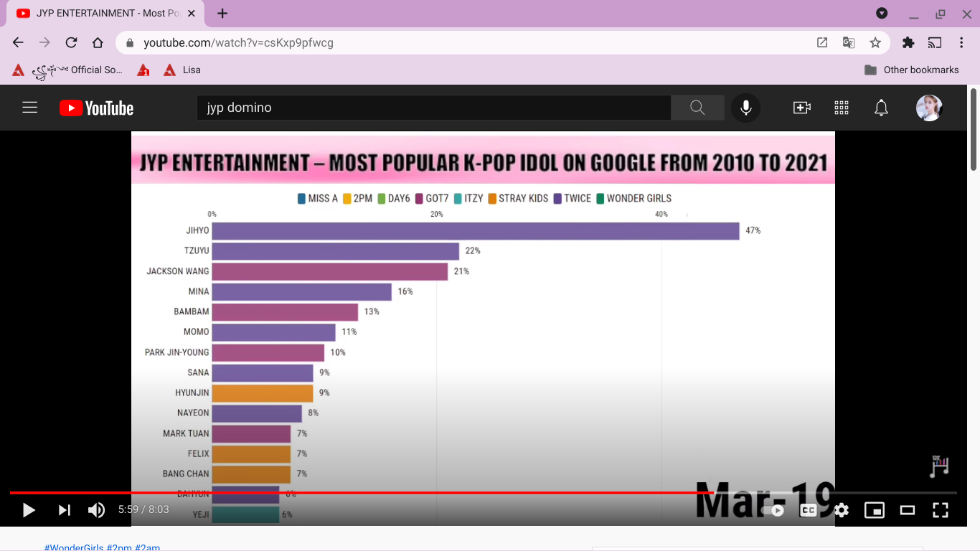Viewport: 980px width, 551px height.
Task: Click the vertical page scrollbar
Action: 974,129
